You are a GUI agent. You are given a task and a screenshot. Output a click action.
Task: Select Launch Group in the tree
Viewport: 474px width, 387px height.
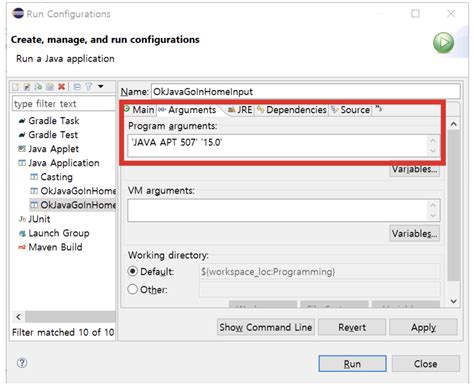click(59, 233)
